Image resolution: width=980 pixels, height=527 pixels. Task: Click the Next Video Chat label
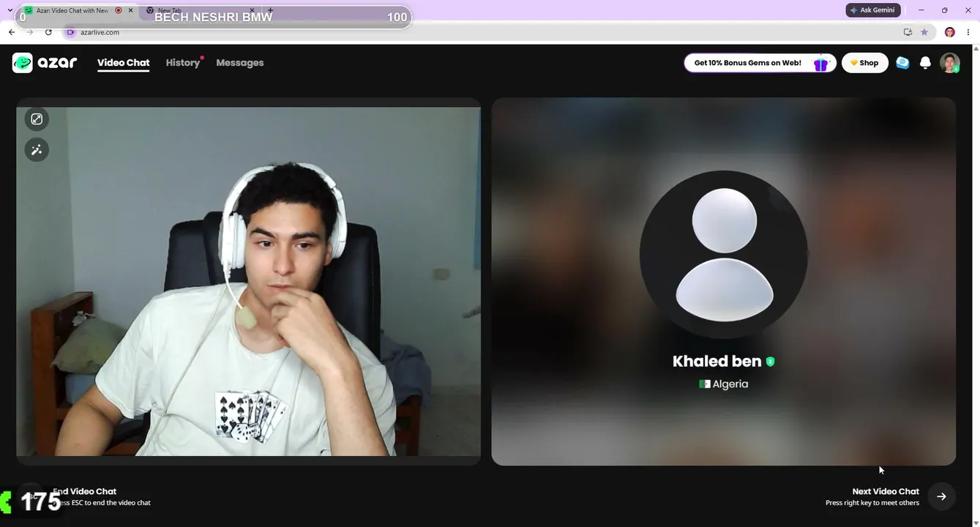coord(886,491)
